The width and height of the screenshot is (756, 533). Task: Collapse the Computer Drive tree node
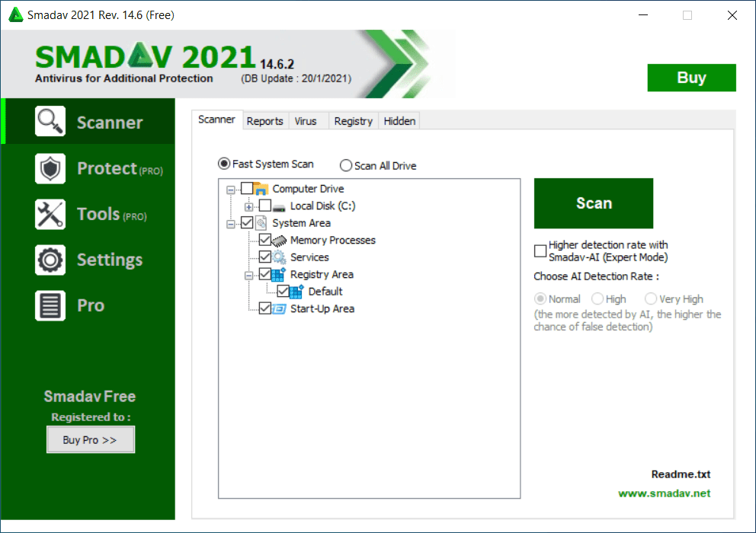pos(231,190)
